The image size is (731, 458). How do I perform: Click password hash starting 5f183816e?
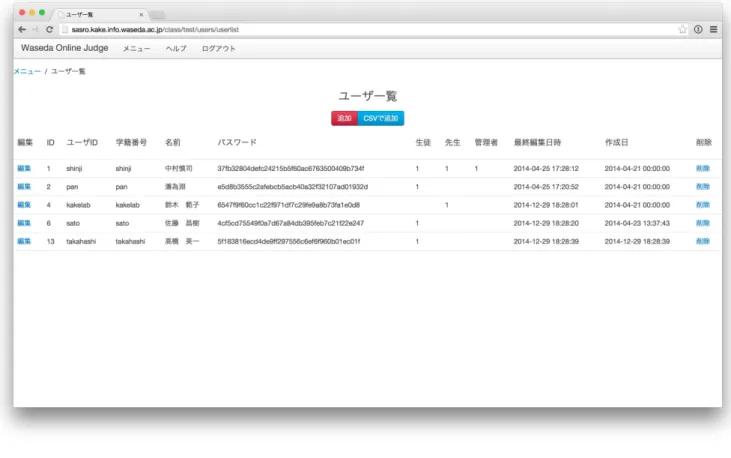tap(289, 241)
